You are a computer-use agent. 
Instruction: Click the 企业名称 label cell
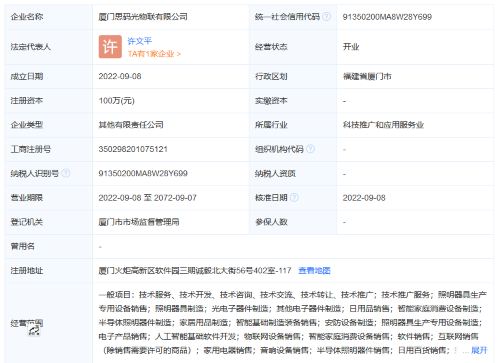49,17
